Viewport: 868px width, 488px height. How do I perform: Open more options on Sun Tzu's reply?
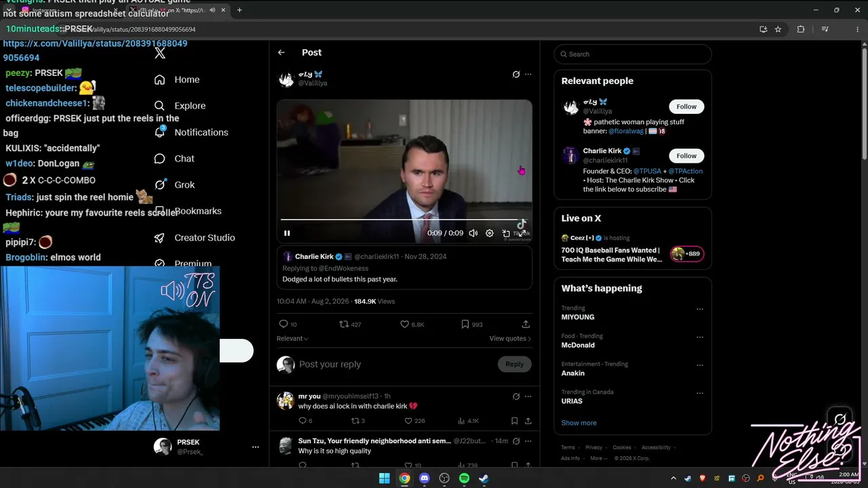coord(528,441)
